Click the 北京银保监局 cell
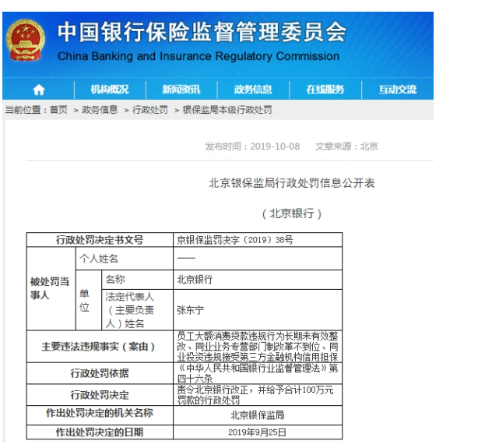The height and width of the screenshot is (448, 485). 258,415
